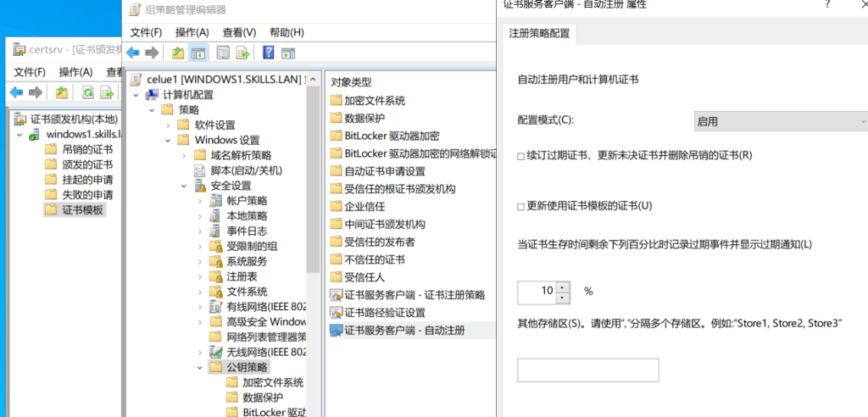
Task: Increase expiry percentage using spinner up arrow
Action: 562,287
